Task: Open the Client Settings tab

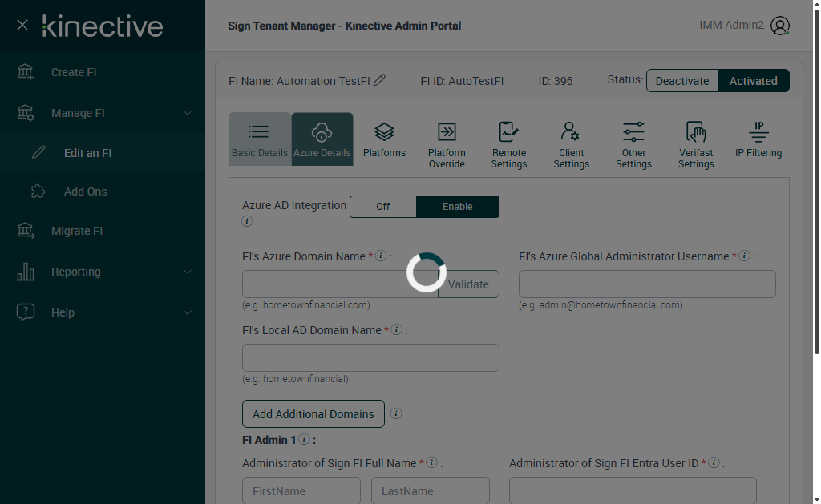Action: point(571,144)
